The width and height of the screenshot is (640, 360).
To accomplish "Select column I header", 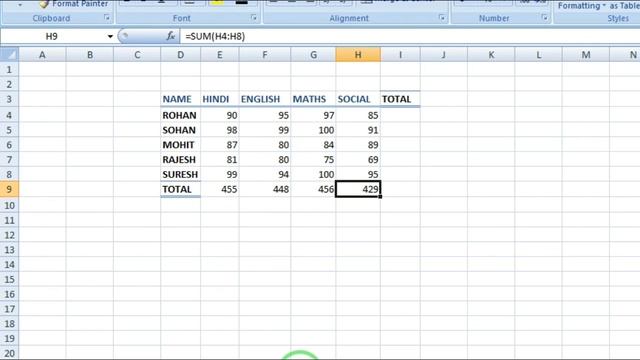I will pyautogui.click(x=400, y=55).
